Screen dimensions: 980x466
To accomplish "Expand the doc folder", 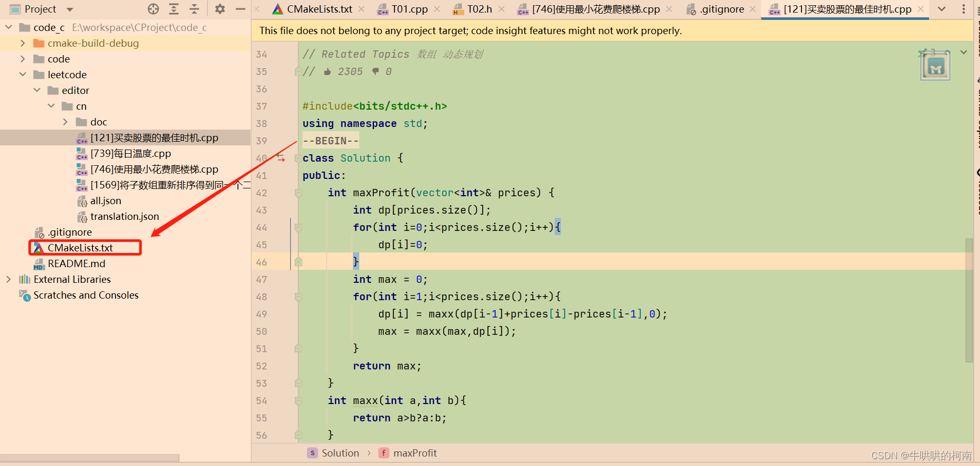I will 65,122.
